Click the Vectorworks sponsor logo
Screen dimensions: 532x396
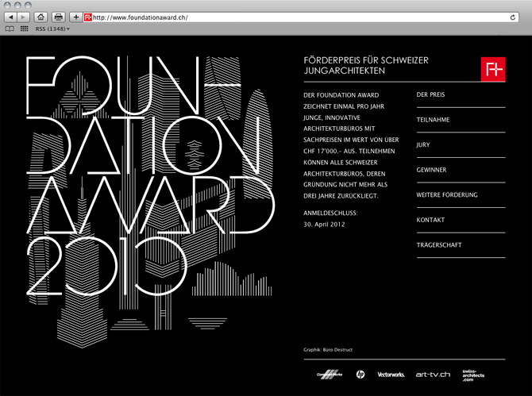[x=391, y=374]
